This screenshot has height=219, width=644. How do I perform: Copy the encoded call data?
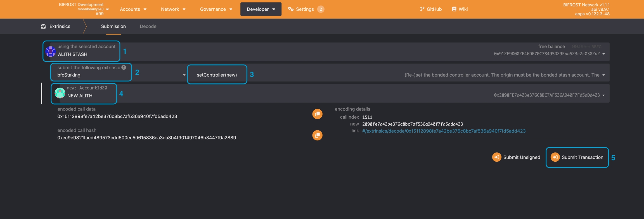[317, 114]
